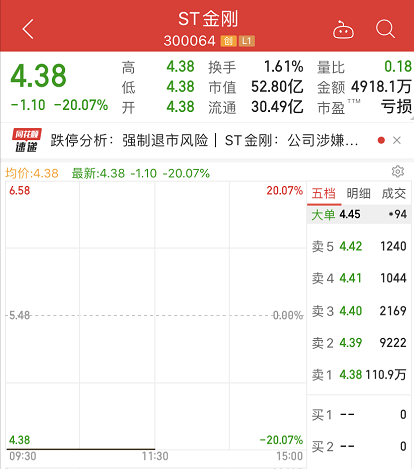Tap the 0.00% chart axis label

(288, 315)
